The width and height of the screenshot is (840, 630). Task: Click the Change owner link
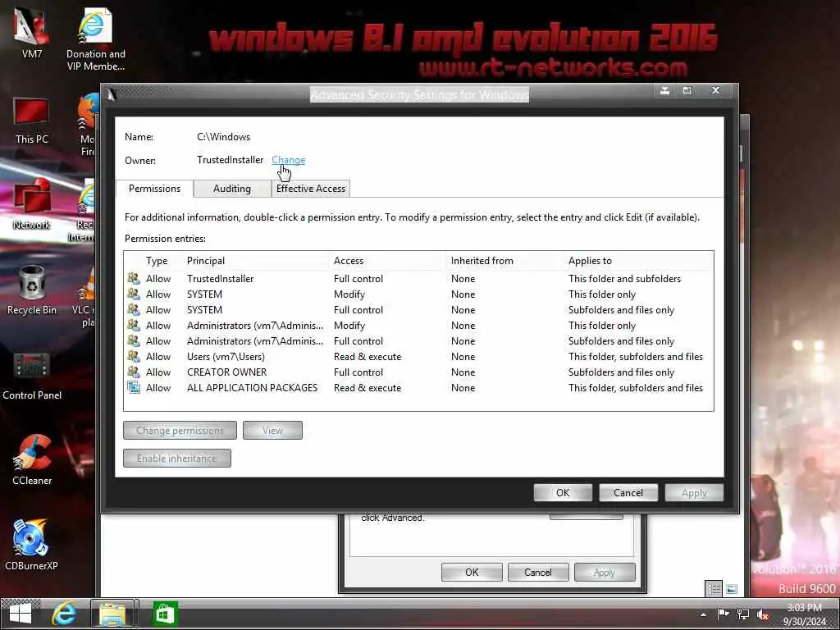coord(288,160)
